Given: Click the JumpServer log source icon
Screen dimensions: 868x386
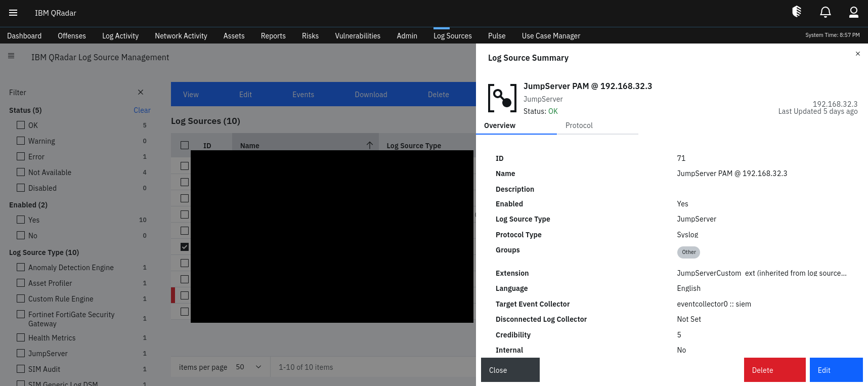Looking at the screenshot, I should pos(502,98).
